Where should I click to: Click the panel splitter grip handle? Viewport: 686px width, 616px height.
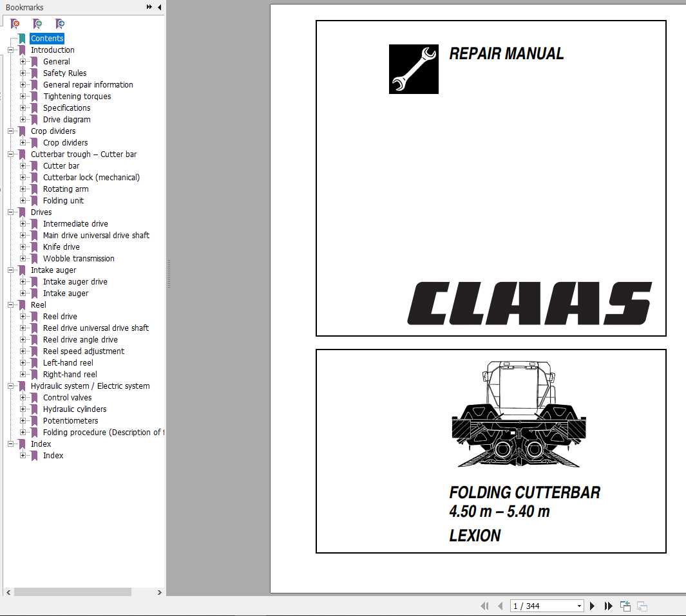pyautogui.click(x=168, y=274)
